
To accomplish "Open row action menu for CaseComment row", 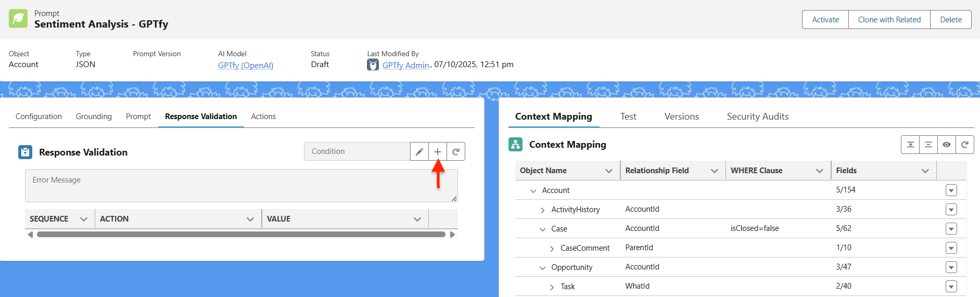I will coord(951,248).
